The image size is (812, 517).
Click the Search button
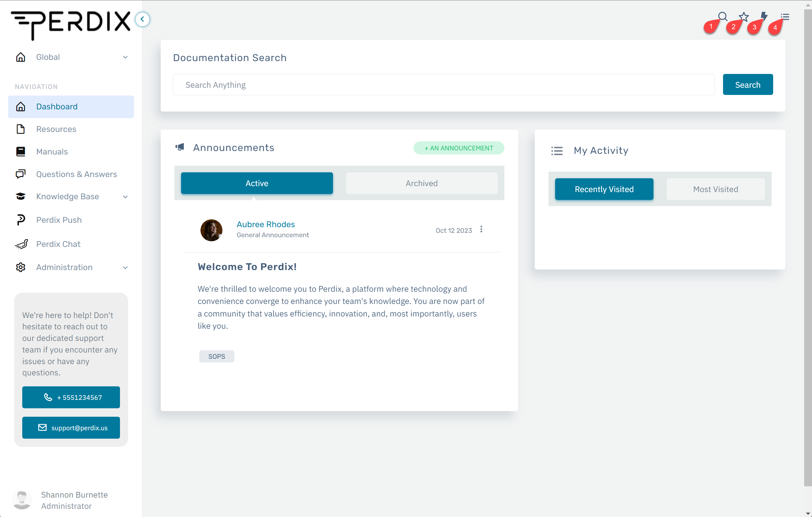pos(747,85)
